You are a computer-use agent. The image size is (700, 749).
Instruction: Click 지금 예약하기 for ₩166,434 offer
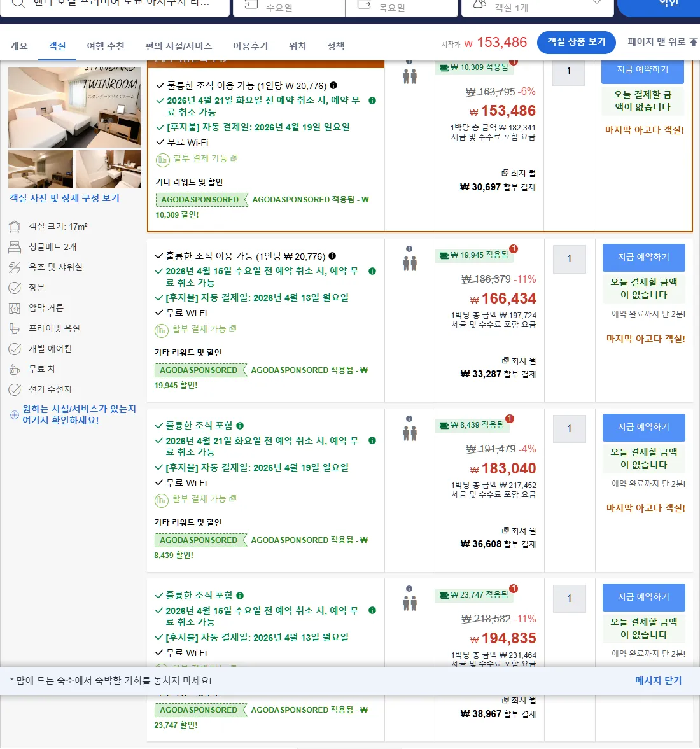coord(643,258)
